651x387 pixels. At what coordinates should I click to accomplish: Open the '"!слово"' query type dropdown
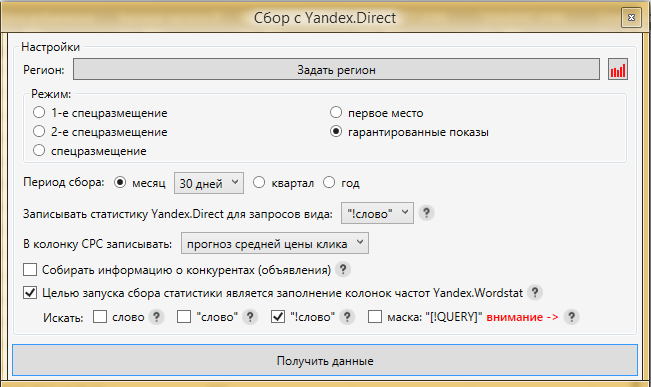377,213
